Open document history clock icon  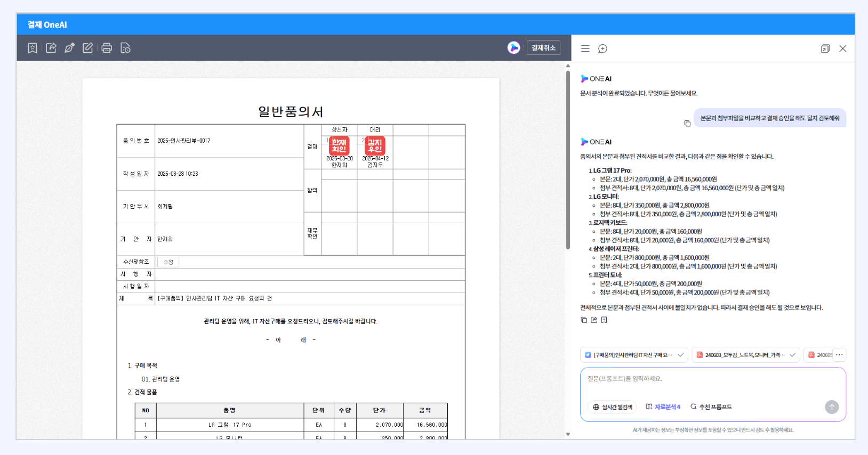[125, 48]
